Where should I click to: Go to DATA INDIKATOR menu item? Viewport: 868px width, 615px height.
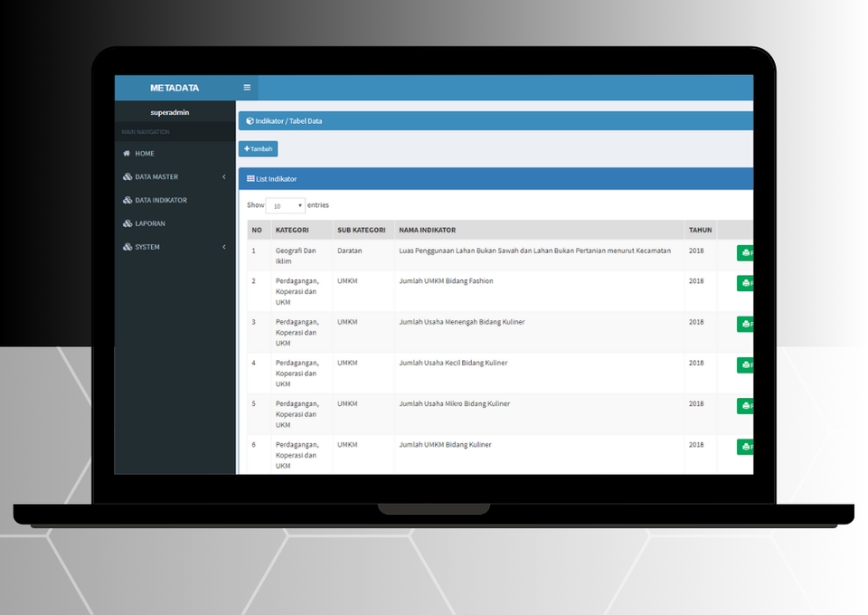pos(161,201)
